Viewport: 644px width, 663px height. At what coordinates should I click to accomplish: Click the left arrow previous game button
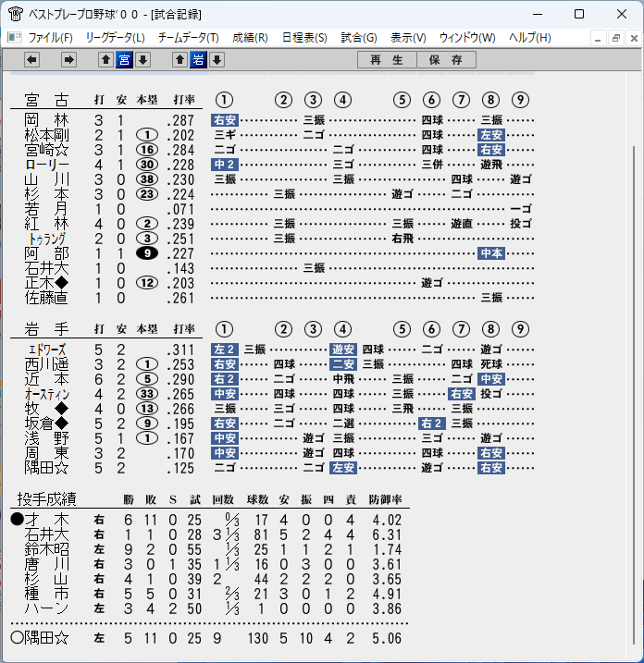tap(31, 59)
